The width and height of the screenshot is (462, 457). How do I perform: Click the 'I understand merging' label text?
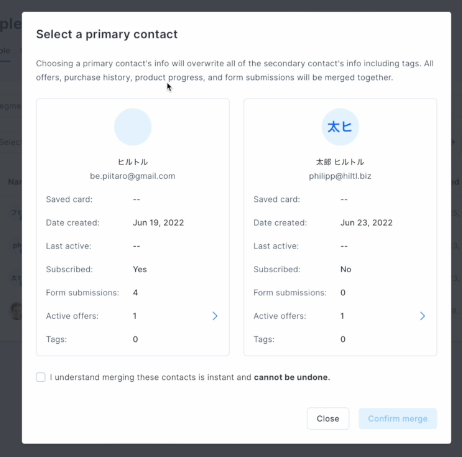[190, 377]
